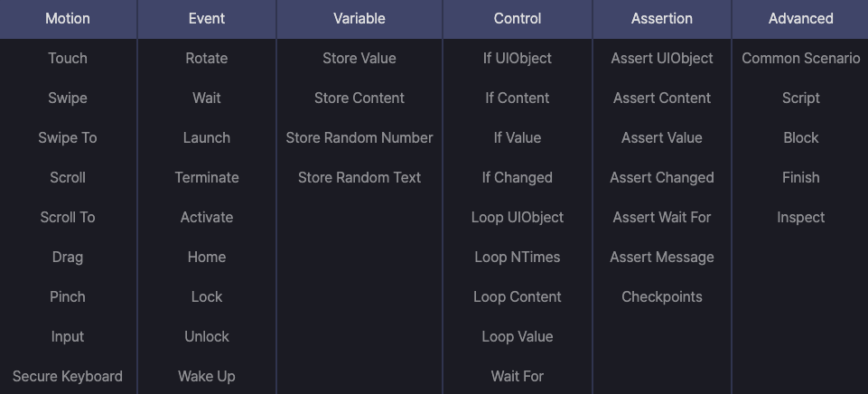Screen dimensions: 868x394
Task: Choose the Touch motion action
Action: click(68, 58)
